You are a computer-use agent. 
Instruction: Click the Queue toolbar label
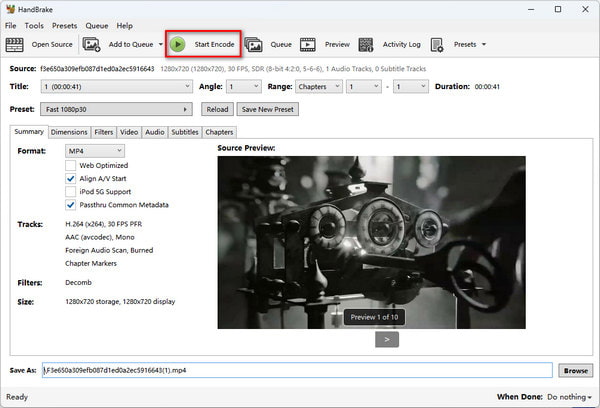tap(281, 44)
